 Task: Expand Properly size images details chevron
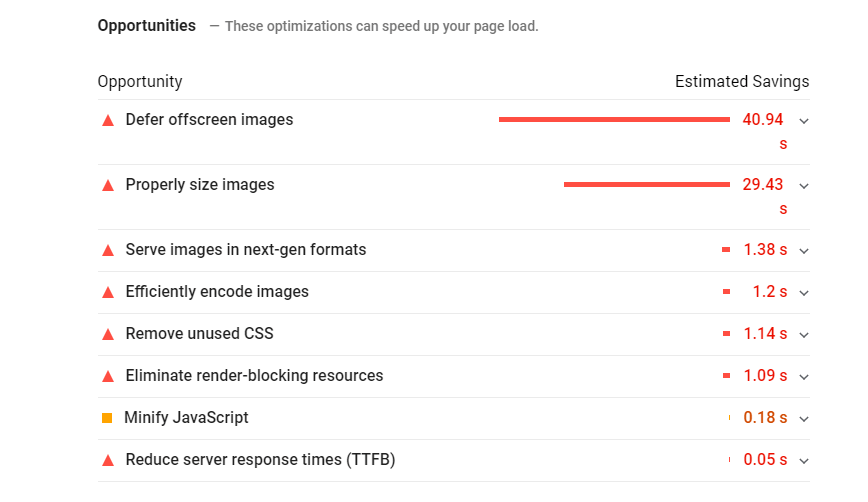(x=804, y=186)
